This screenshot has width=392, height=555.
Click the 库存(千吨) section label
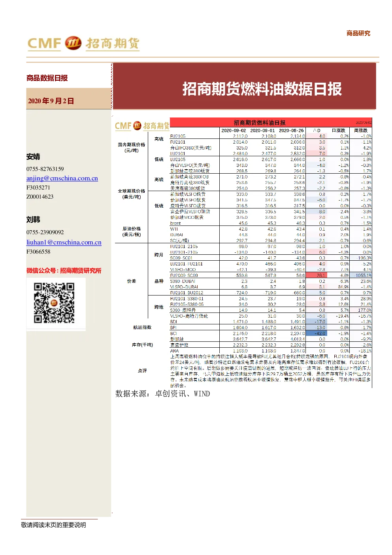(x=142, y=345)
